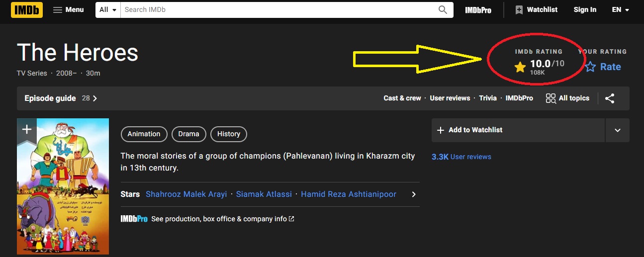Open Cast & crew page
644x257 pixels.
[402, 98]
